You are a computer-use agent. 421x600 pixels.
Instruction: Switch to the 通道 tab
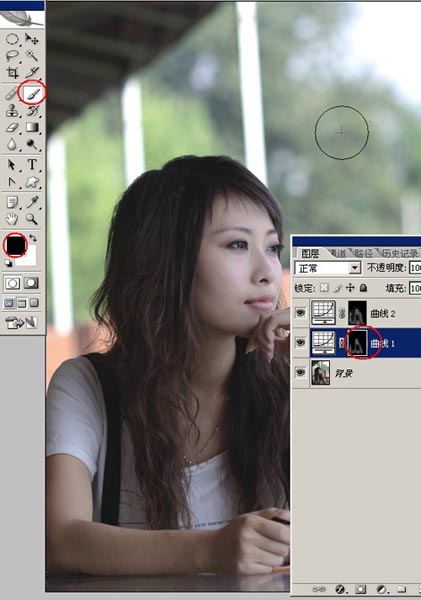tap(337, 253)
